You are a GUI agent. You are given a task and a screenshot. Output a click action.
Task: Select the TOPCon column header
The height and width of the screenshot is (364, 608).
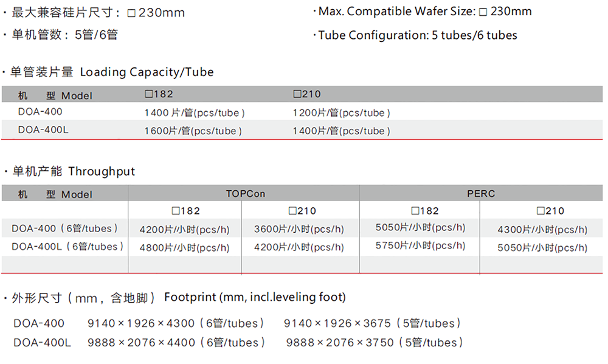click(245, 194)
